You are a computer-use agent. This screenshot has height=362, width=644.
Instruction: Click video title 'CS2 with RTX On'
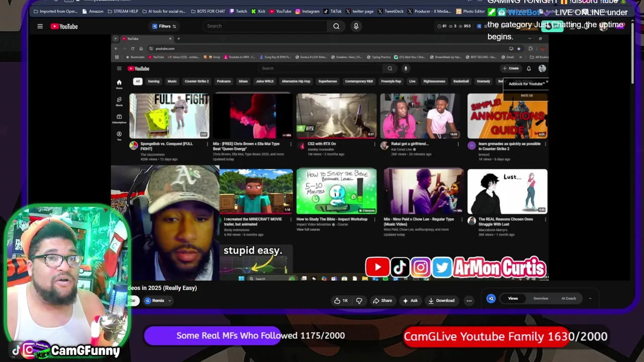[x=322, y=144]
